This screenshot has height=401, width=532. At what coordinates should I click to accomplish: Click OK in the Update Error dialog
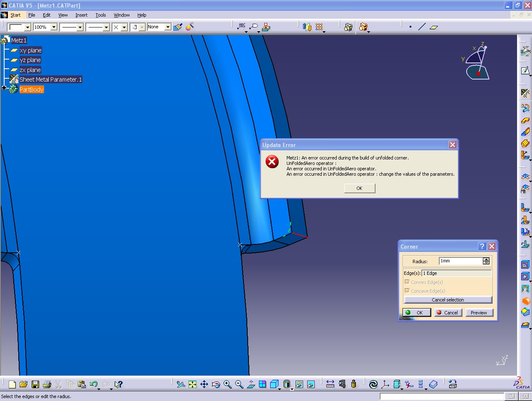pyautogui.click(x=360, y=188)
